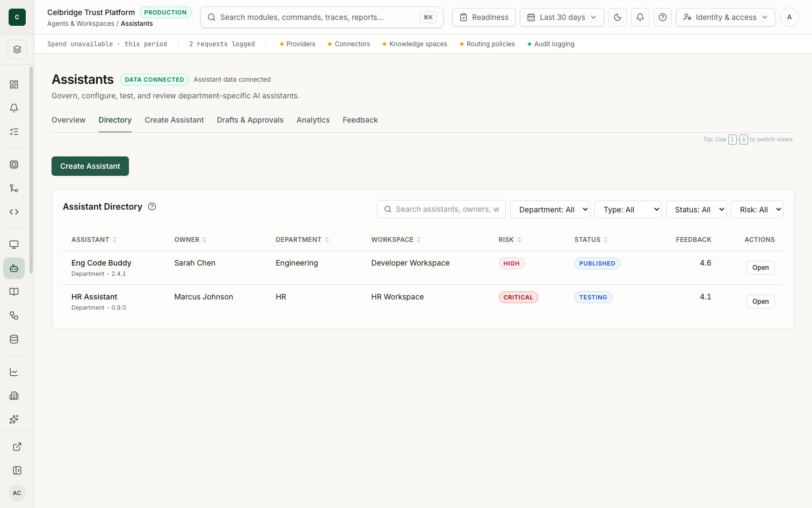Focus the Search assistants input field

pyautogui.click(x=441, y=210)
